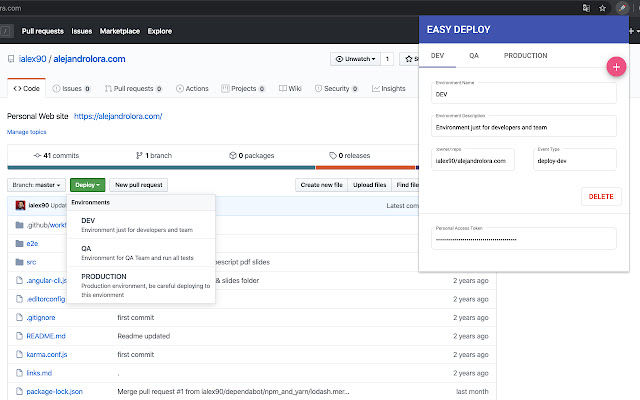Click the DELETE button
640x400 pixels.
pos(601,197)
